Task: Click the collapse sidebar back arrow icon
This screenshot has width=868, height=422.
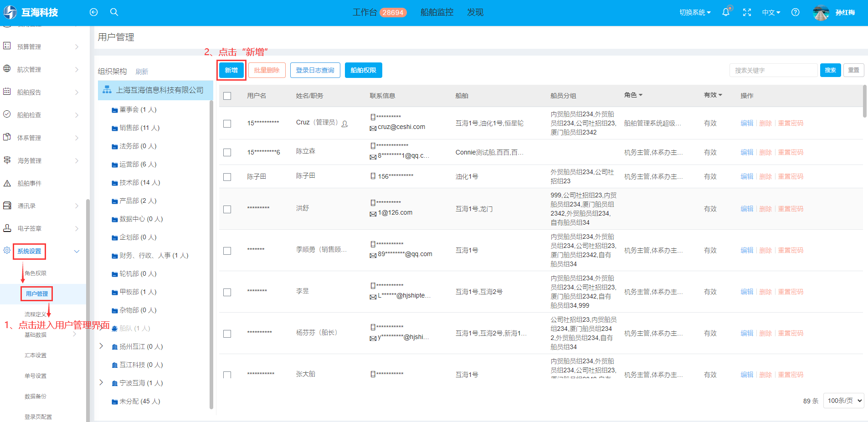Action: [93, 12]
